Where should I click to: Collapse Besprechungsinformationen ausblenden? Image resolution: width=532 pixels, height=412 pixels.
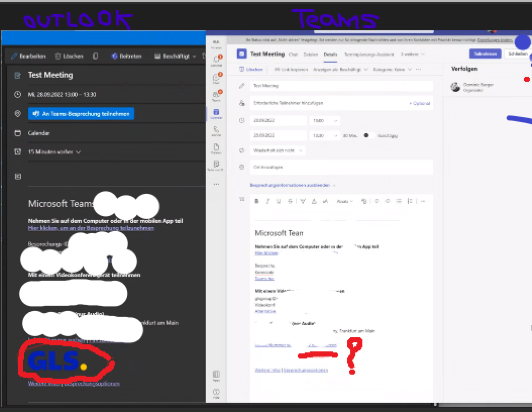(x=292, y=185)
